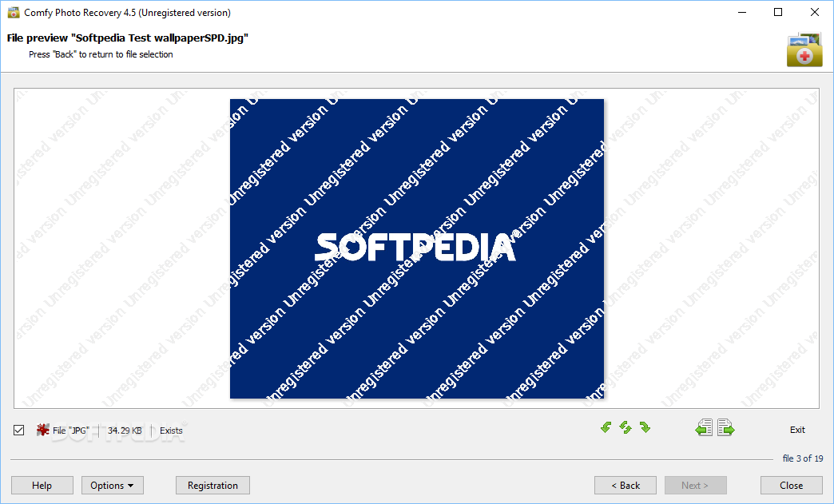The width and height of the screenshot is (834, 504).
Task: Go to the previous file preview
Action: [704, 427]
